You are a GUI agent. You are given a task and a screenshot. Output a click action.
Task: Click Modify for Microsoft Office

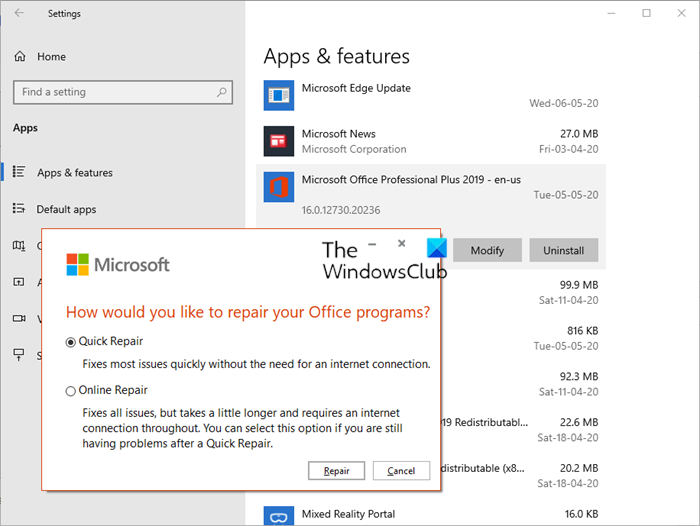[x=487, y=250]
